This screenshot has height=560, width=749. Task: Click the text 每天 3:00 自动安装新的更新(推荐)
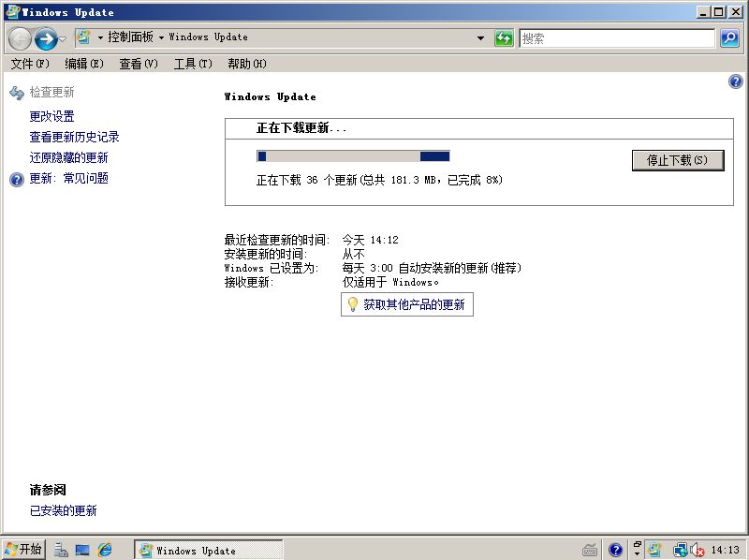[432, 268]
